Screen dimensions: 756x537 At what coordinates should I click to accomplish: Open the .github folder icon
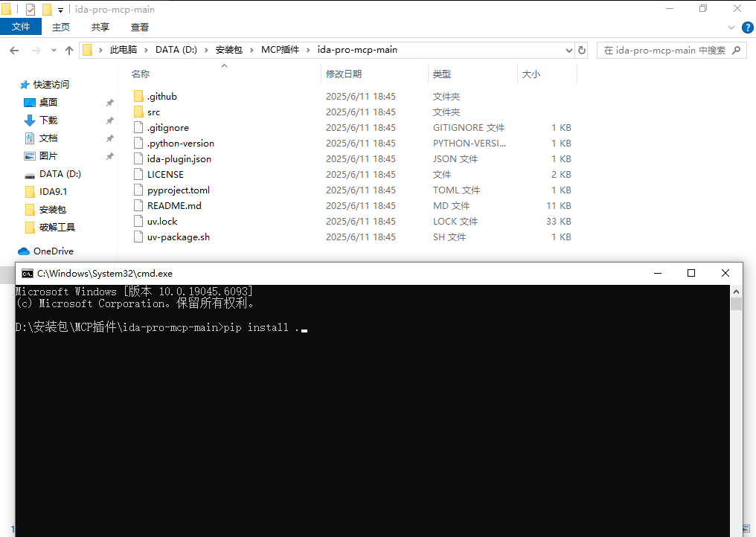pos(138,97)
